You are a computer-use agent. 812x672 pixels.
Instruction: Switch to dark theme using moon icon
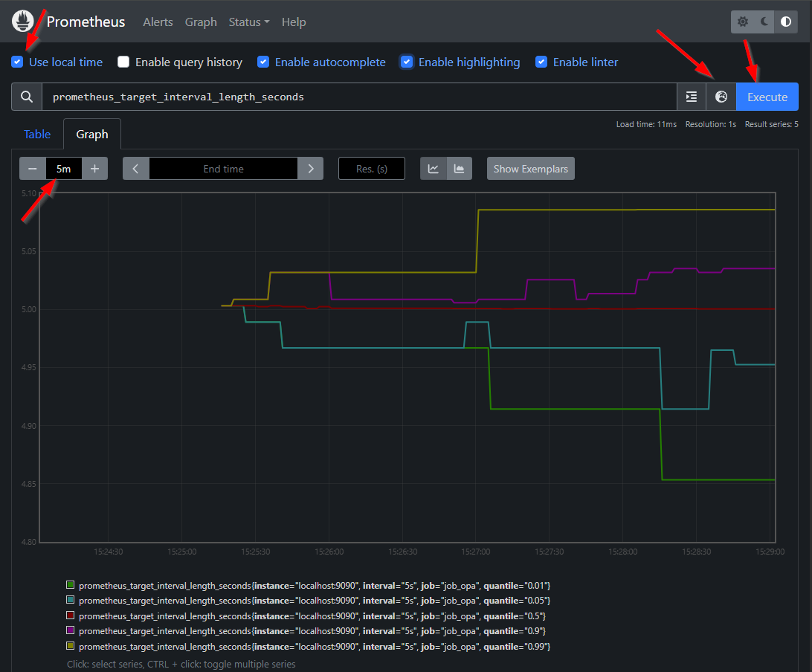pos(764,22)
